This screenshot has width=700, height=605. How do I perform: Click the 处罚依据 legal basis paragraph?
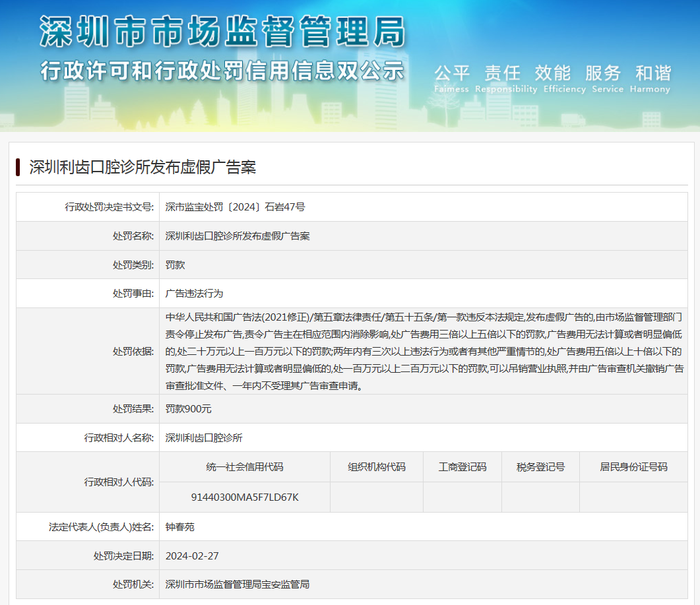[423, 351]
